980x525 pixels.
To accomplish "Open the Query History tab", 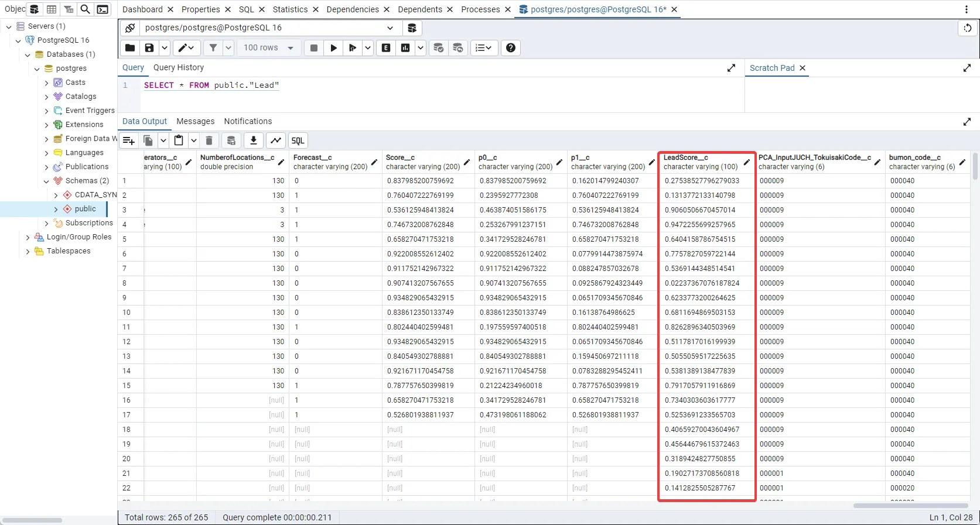I will point(179,67).
